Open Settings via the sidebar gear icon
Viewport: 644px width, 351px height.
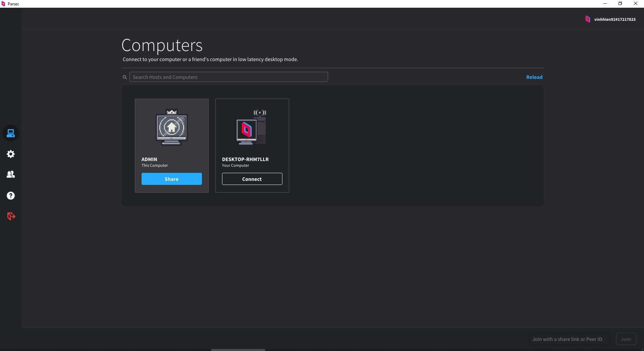(x=11, y=154)
